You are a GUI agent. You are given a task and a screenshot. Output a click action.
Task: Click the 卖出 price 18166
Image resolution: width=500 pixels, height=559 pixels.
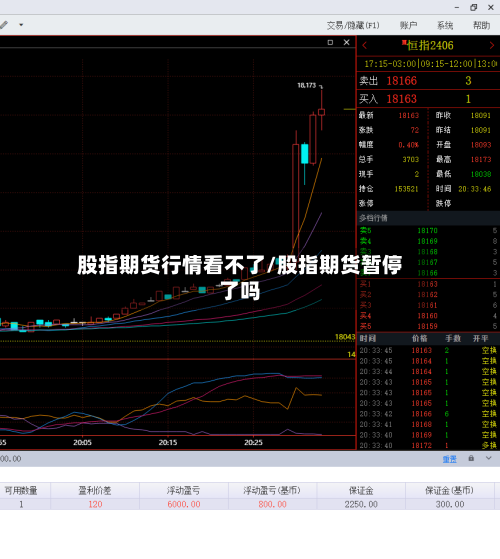point(401,81)
